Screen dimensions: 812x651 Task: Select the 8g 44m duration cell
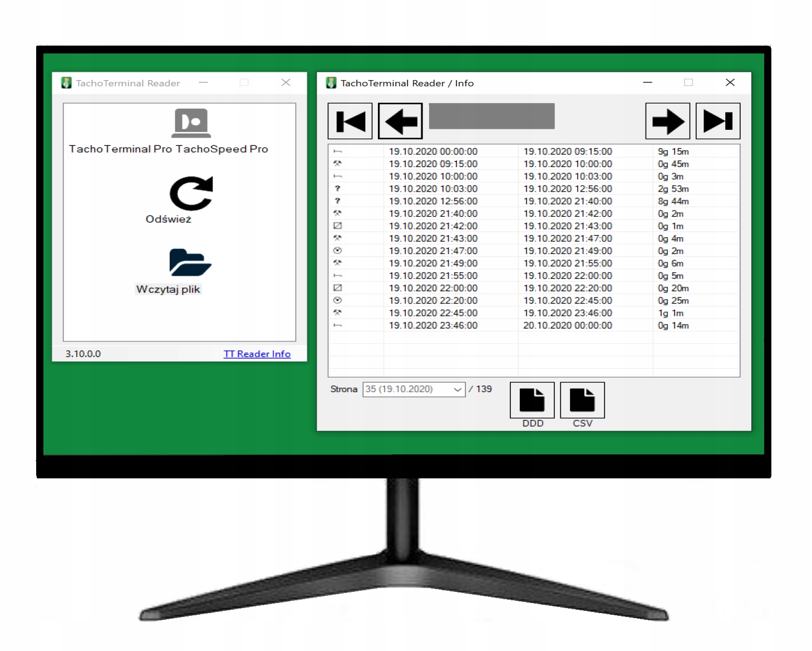[673, 201]
